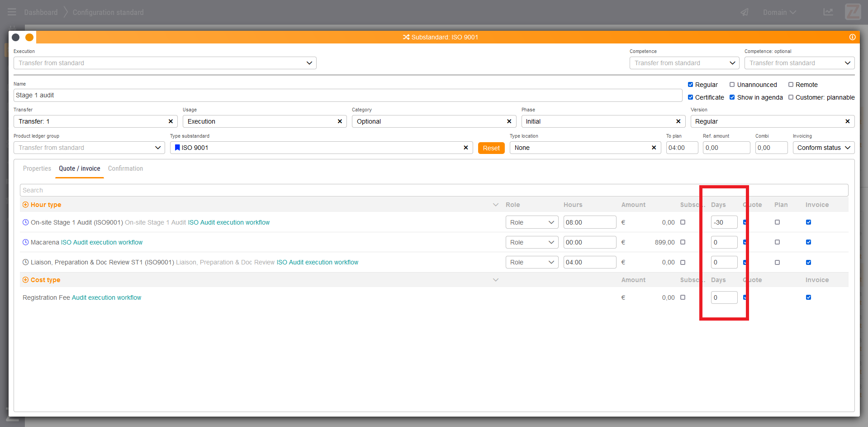Clear the ISO 9001 type substandard value

(465, 148)
